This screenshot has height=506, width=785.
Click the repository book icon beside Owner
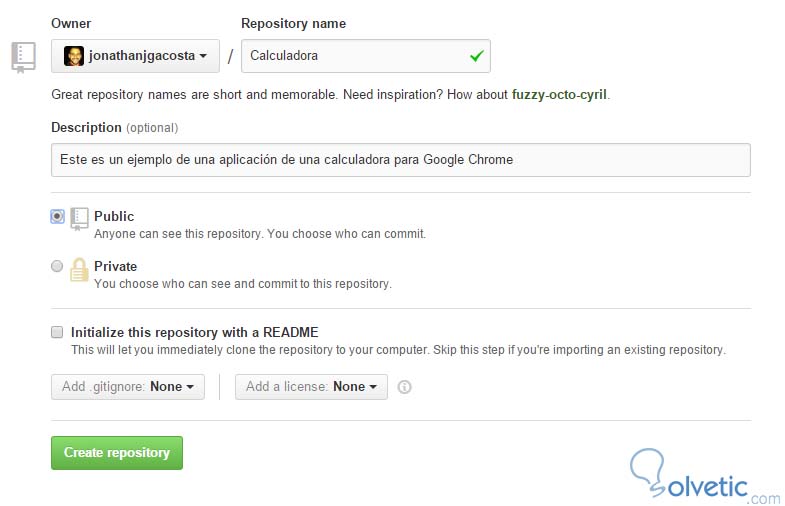coord(23,57)
